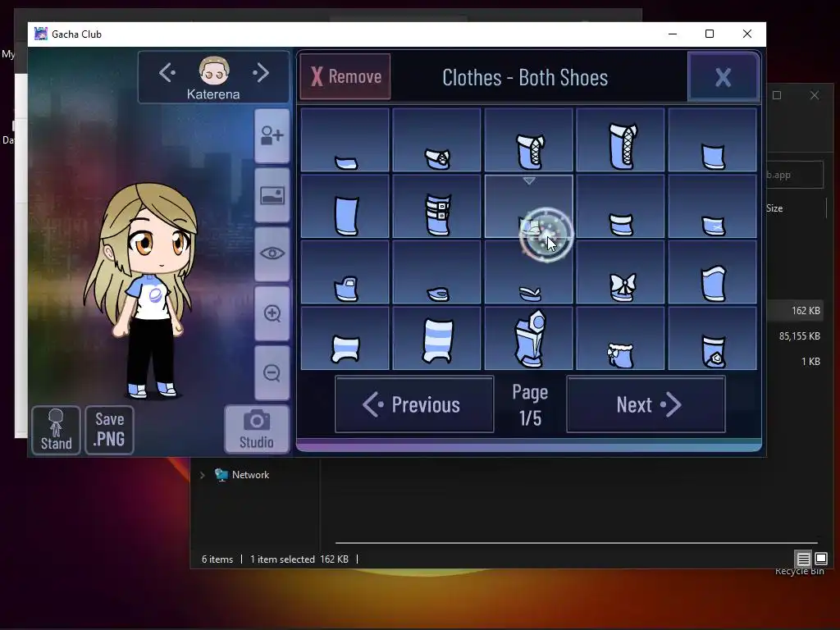Viewport: 840px width, 630px height.
Task: Switch to next character with right arrow
Action: (x=261, y=72)
